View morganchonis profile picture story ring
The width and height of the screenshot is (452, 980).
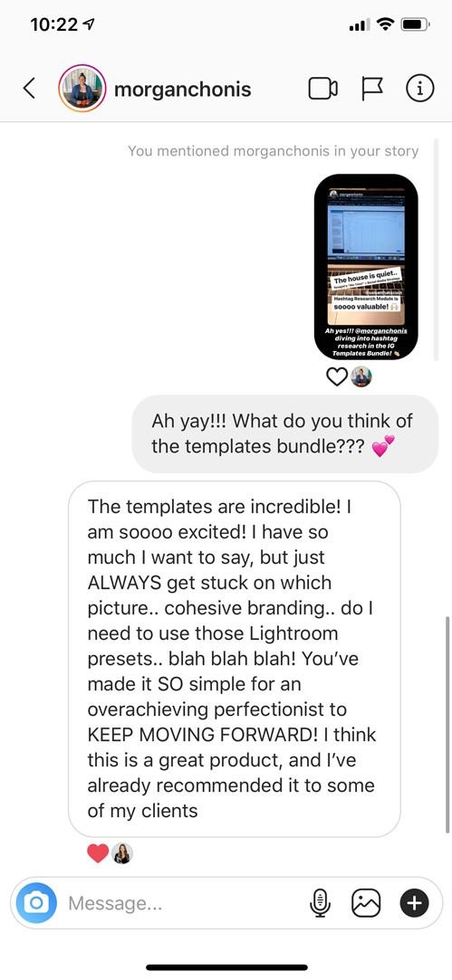coord(82,89)
